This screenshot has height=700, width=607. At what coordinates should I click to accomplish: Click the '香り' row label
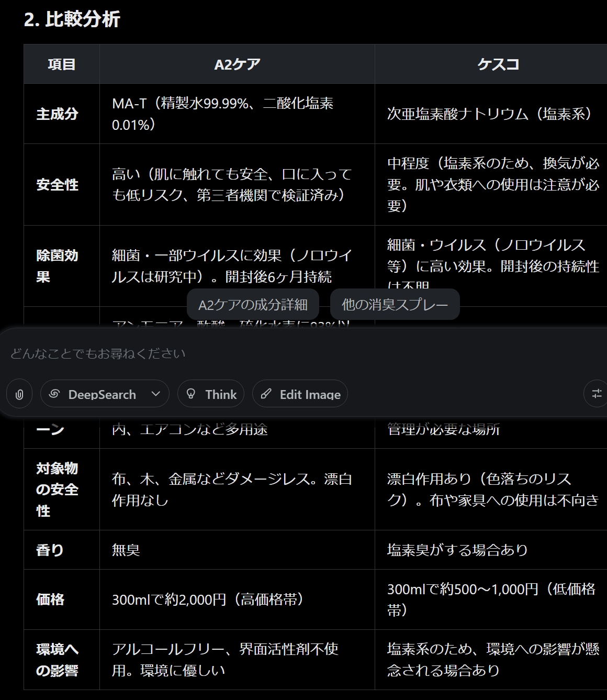tap(50, 550)
